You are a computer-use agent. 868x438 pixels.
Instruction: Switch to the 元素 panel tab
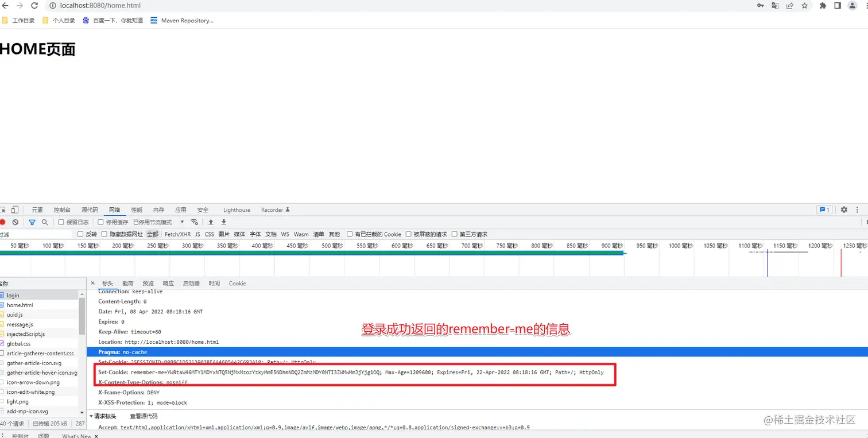(37, 210)
